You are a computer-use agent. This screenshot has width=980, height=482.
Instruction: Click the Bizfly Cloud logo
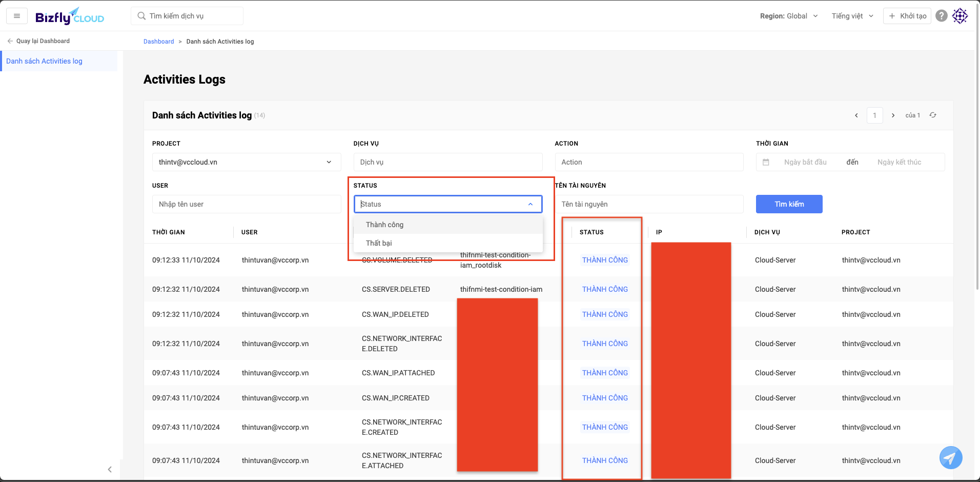pos(70,16)
